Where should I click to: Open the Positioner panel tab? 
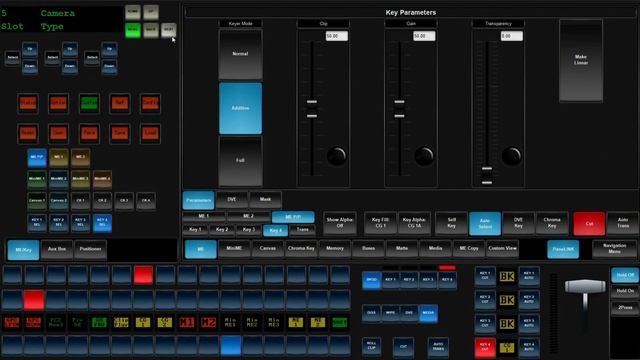click(90, 249)
